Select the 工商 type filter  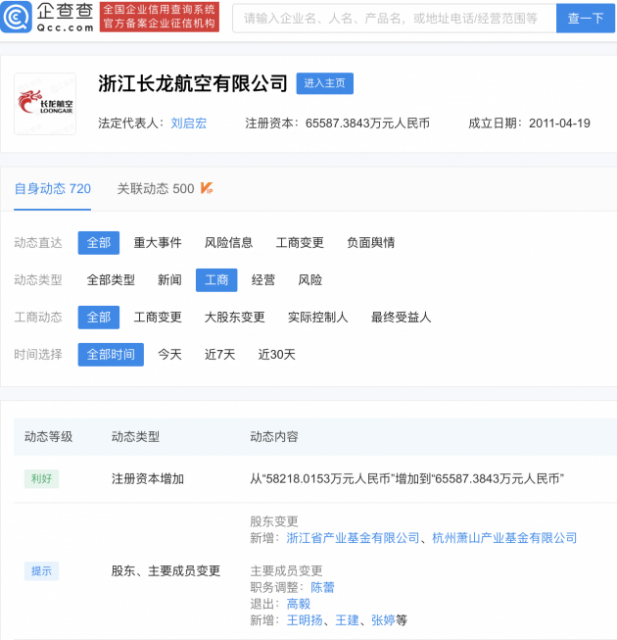[217, 280]
